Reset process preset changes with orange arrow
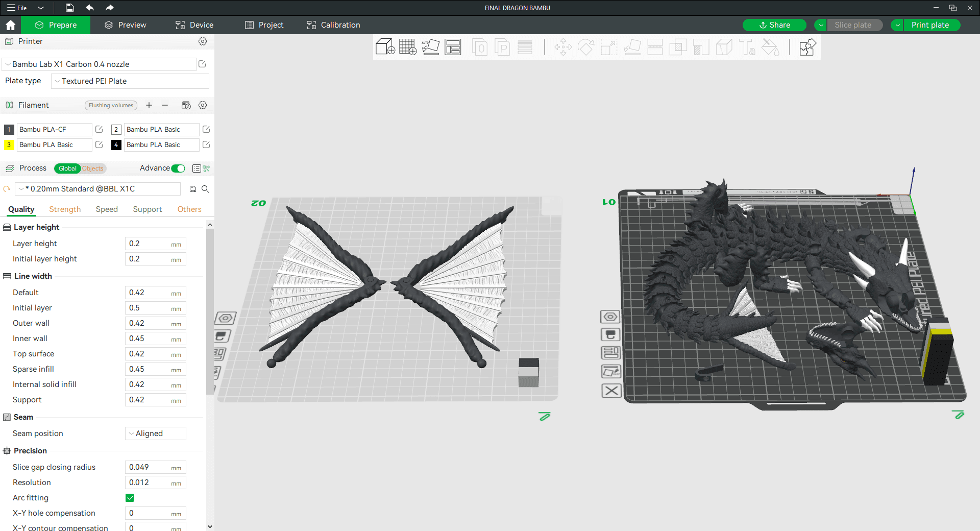 7,189
